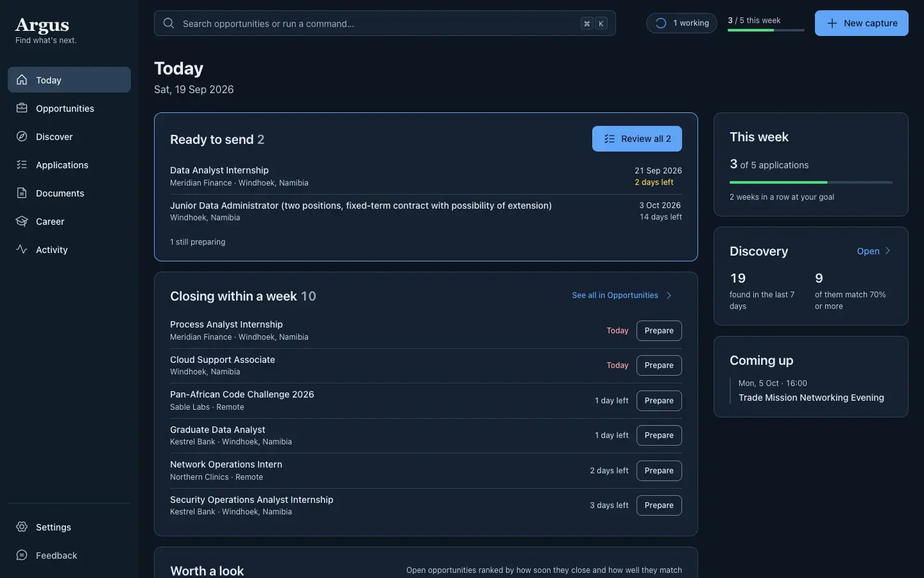Image resolution: width=924 pixels, height=578 pixels.
Task: Click the 2 days left deadline label
Action: click(654, 182)
